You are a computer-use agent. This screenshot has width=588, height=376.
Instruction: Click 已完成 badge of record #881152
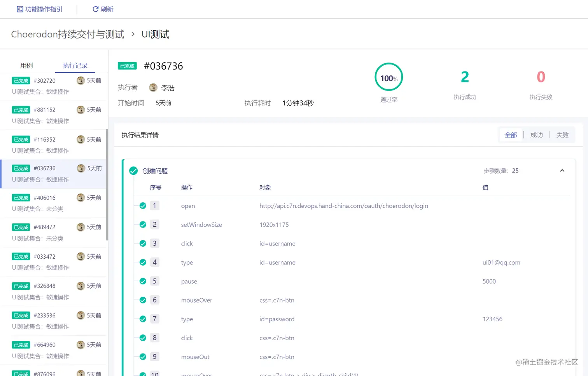tap(21, 110)
